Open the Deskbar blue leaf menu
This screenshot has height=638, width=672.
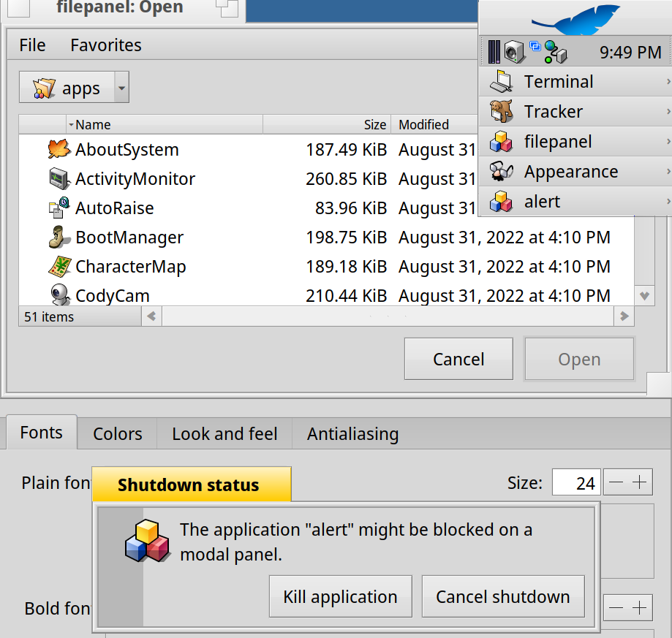click(575, 18)
